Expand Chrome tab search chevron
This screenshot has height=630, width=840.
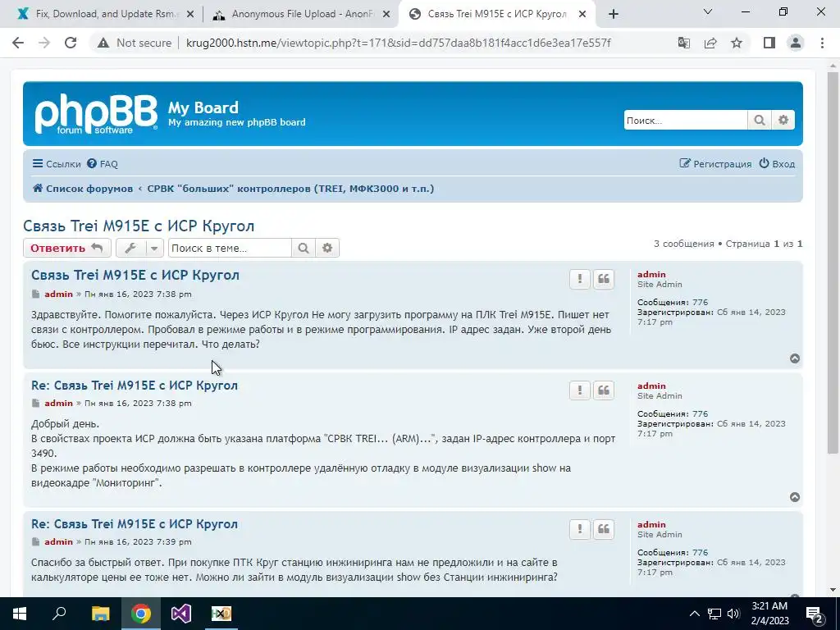(x=708, y=11)
